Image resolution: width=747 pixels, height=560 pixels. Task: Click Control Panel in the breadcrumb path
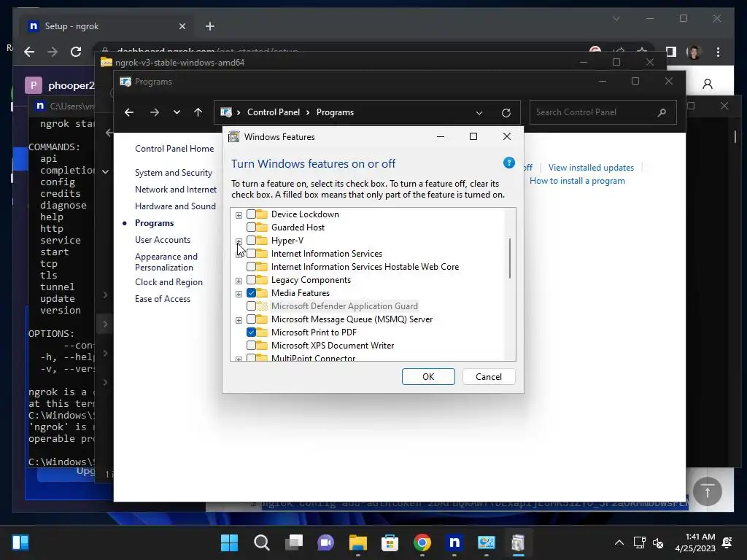[x=274, y=112]
